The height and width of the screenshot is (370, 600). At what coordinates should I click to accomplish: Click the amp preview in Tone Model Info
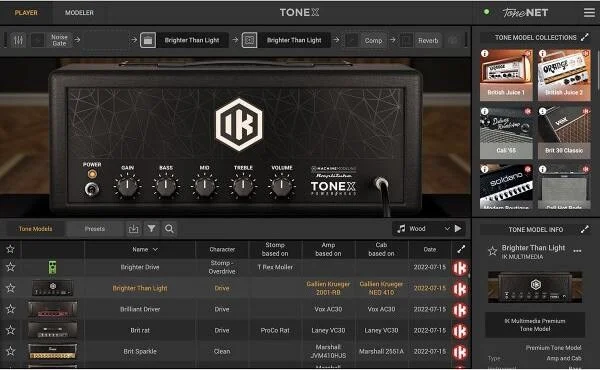(x=535, y=287)
